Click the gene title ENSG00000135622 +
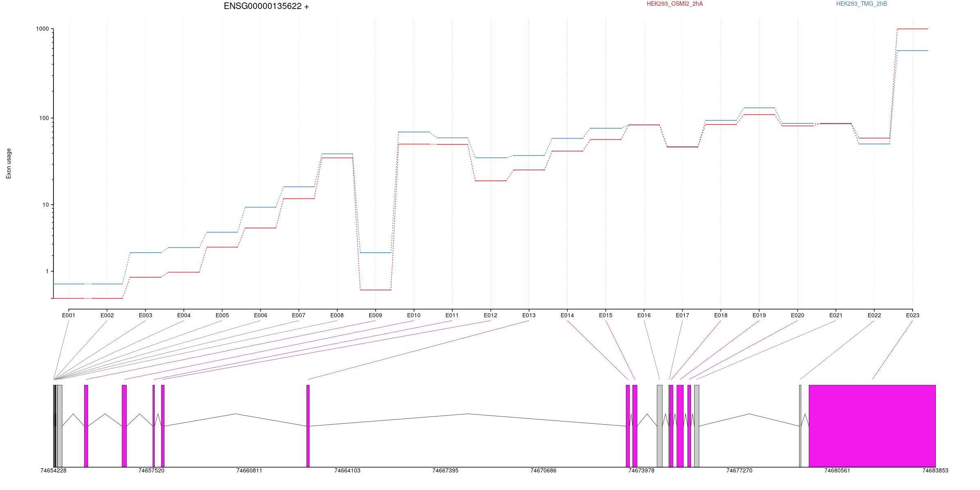 [x=266, y=6]
